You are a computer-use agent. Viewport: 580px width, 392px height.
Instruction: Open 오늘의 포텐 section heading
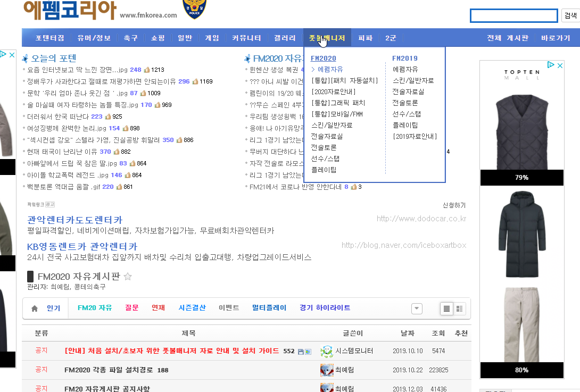click(x=54, y=58)
